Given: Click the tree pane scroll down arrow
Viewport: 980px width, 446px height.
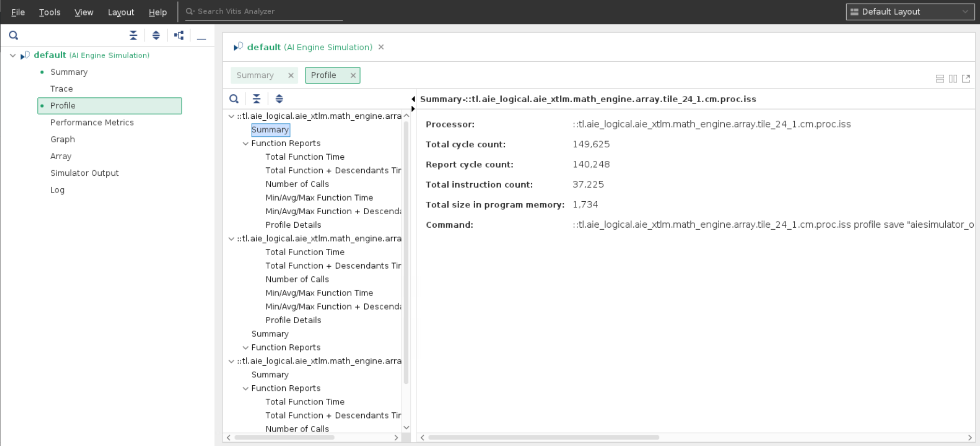Looking at the screenshot, I should (406, 428).
